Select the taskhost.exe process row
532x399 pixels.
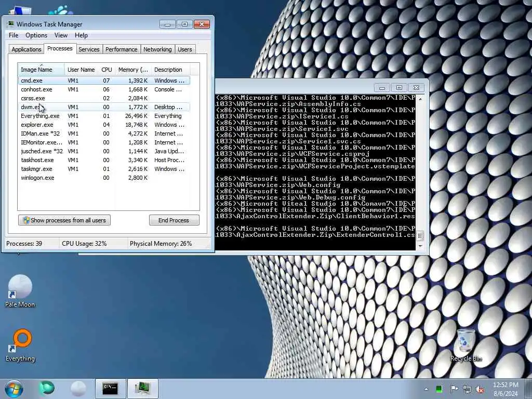104,160
